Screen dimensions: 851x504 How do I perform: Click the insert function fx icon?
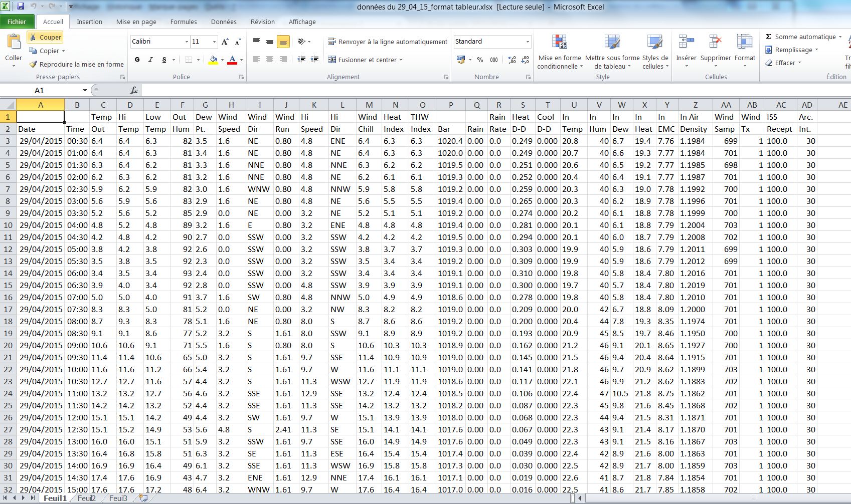[134, 90]
